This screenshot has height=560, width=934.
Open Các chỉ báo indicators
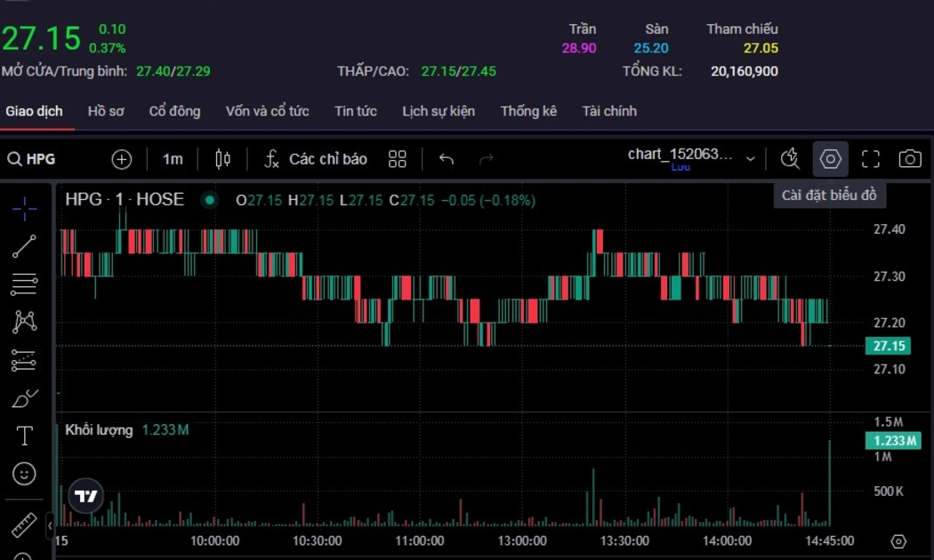coord(316,159)
